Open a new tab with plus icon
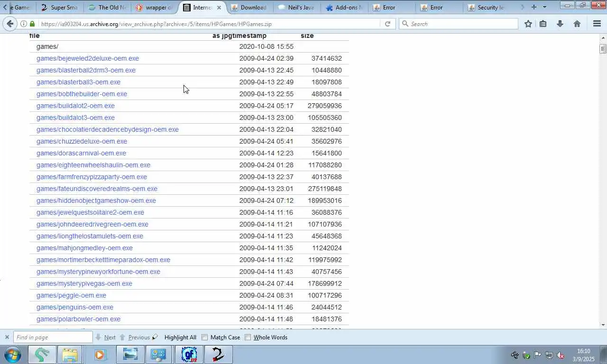Screen dimensions: 607x364 [534, 7]
